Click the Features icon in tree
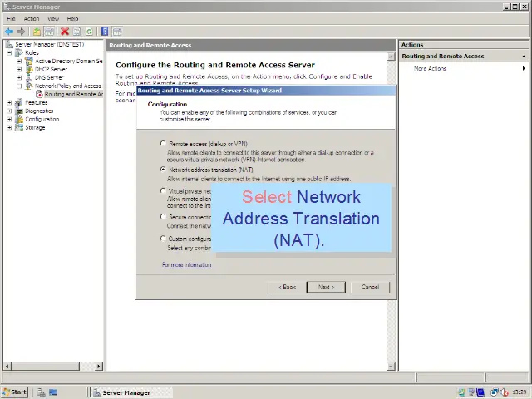This screenshot has width=532, height=399. [19, 102]
